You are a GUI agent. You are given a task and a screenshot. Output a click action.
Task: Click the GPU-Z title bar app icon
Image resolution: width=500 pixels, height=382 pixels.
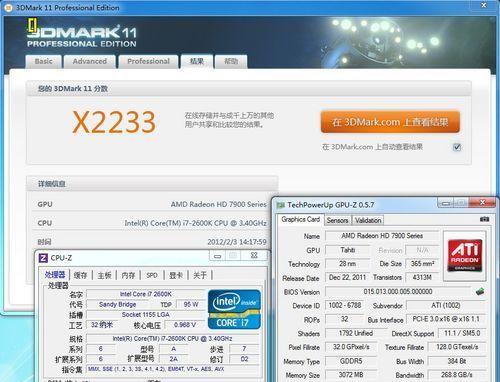tap(281, 205)
